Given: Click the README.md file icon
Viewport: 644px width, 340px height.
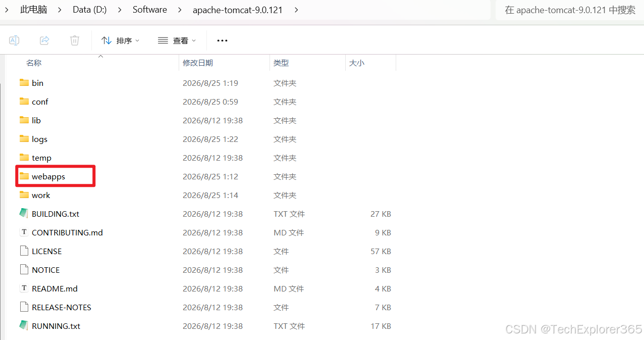Looking at the screenshot, I should click(24, 288).
